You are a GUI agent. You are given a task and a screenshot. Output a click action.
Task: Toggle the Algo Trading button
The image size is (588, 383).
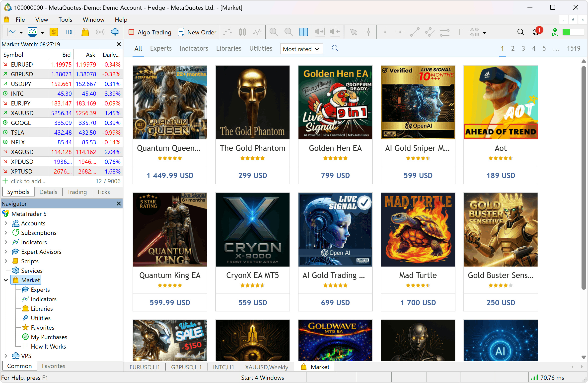tap(150, 32)
